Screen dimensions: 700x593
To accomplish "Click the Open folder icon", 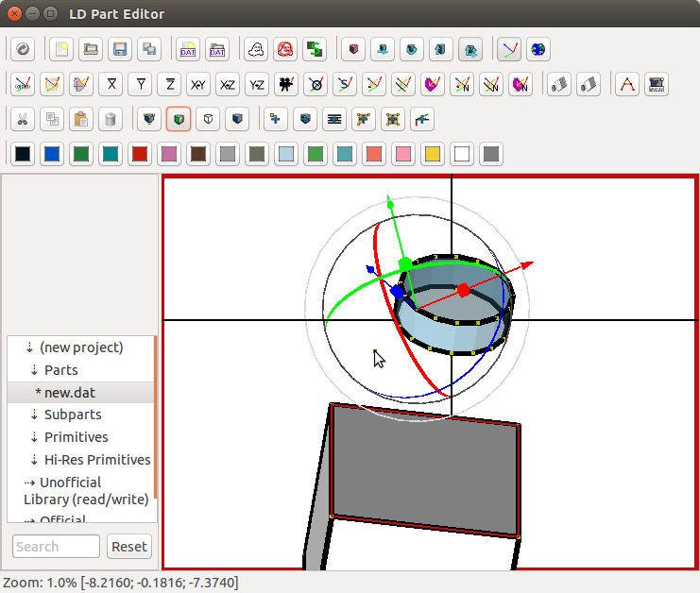I will (91, 49).
